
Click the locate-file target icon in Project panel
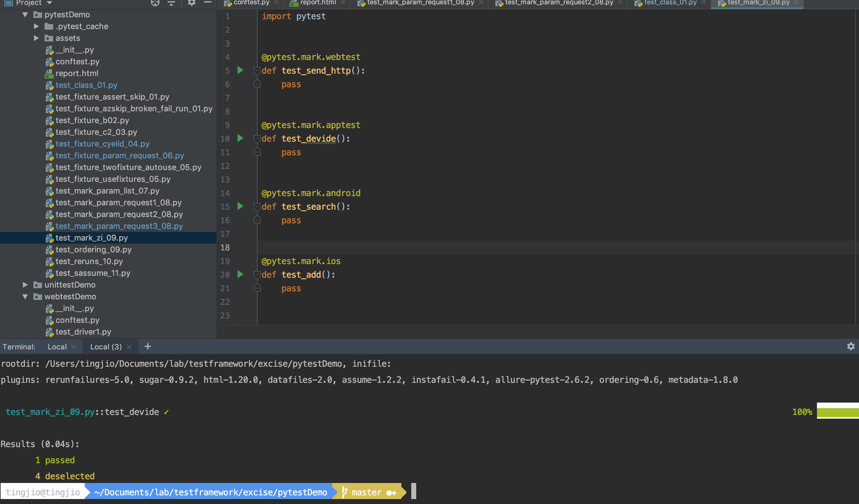(155, 3)
